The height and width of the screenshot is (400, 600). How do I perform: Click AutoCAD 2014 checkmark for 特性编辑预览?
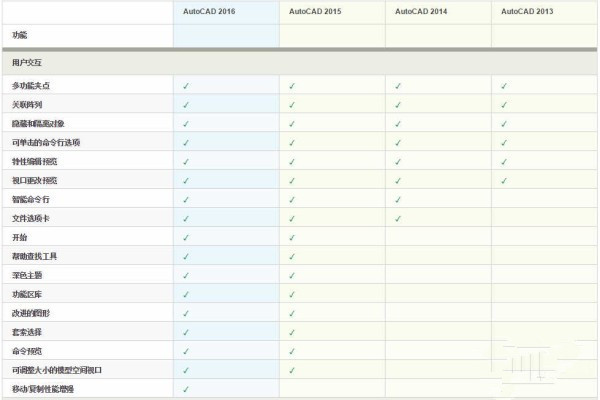click(x=398, y=162)
